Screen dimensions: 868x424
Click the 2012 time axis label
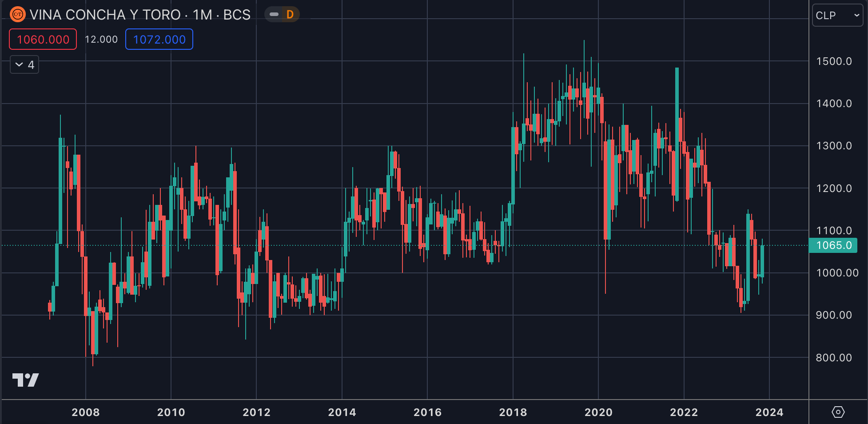click(256, 412)
